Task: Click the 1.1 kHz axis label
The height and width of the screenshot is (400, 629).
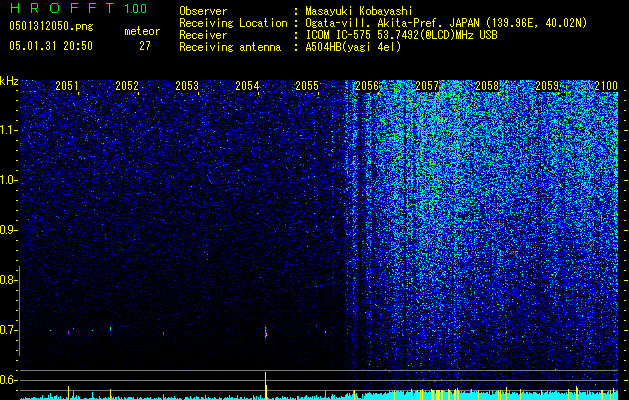Action: click(x=8, y=130)
